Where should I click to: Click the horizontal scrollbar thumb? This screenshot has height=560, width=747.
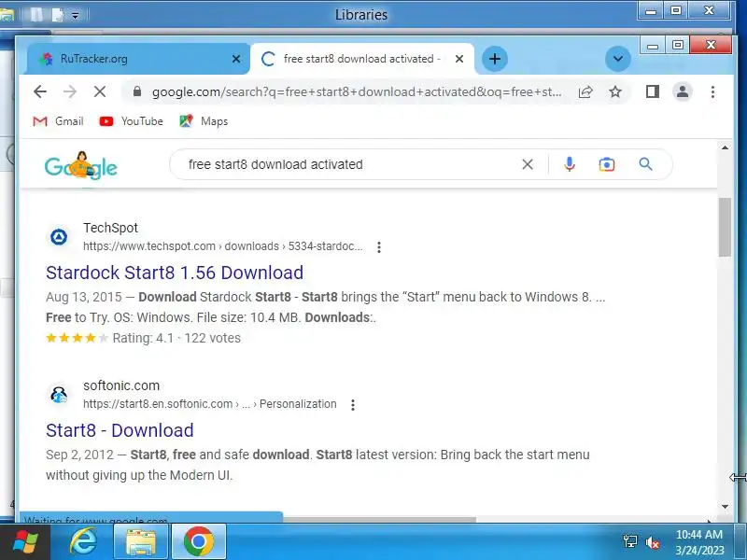pos(379,519)
